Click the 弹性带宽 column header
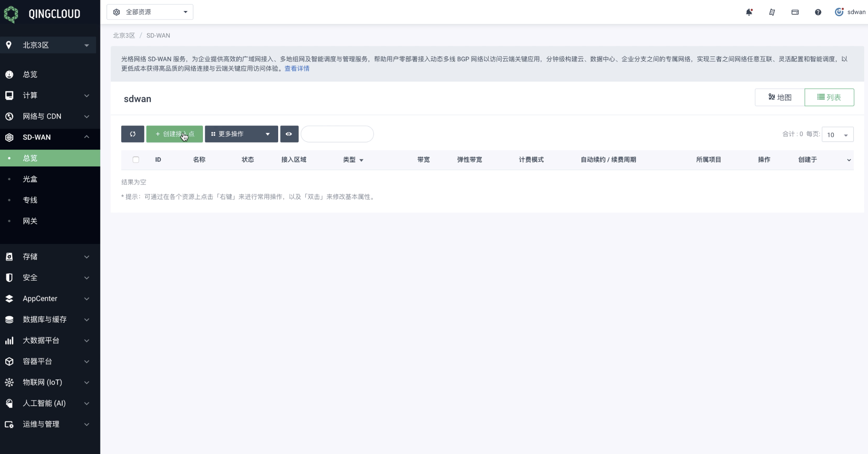 pyautogui.click(x=469, y=160)
